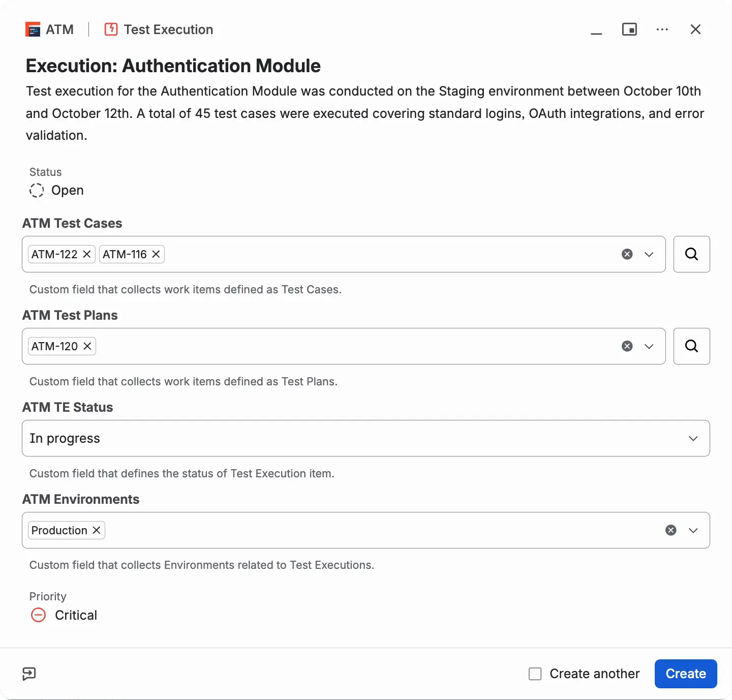Click the ATM-120 test plan tag
Screen dimensions: 732x700
(54, 346)
